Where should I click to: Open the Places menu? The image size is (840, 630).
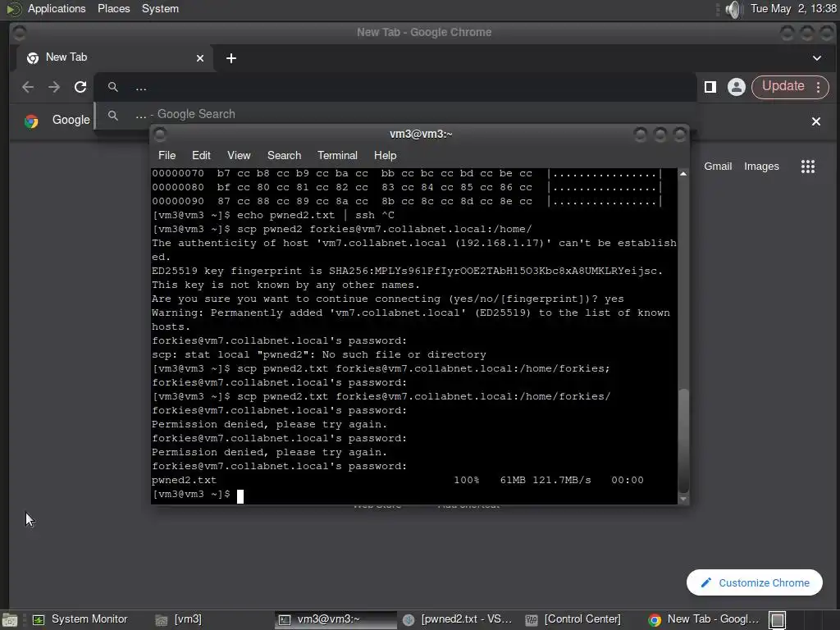click(x=113, y=8)
